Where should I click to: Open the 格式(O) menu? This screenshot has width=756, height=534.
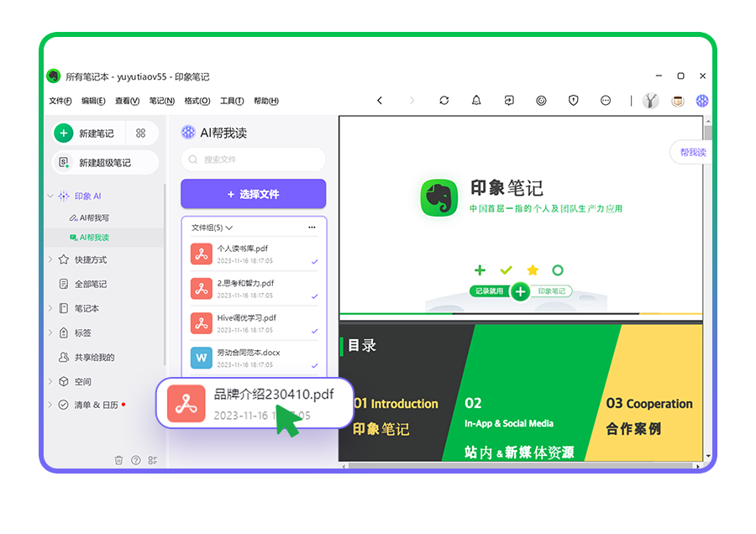(197, 101)
